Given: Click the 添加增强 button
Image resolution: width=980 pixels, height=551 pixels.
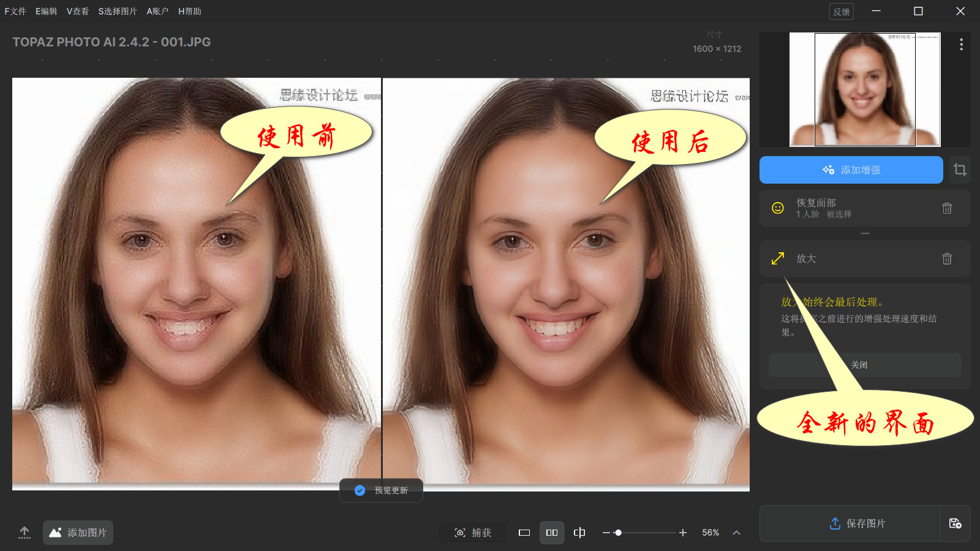Looking at the screenshot, I should click(x=851, y=170).
